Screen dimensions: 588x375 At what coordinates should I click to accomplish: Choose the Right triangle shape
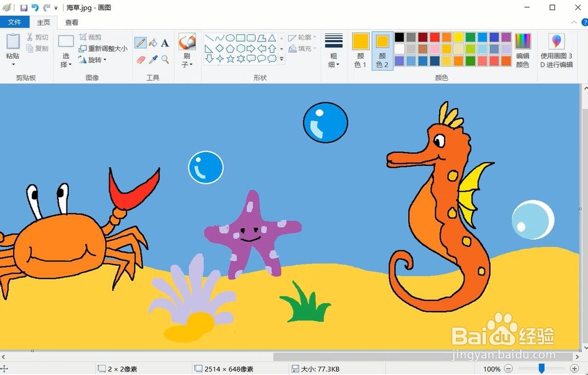(x=209, y=48)
